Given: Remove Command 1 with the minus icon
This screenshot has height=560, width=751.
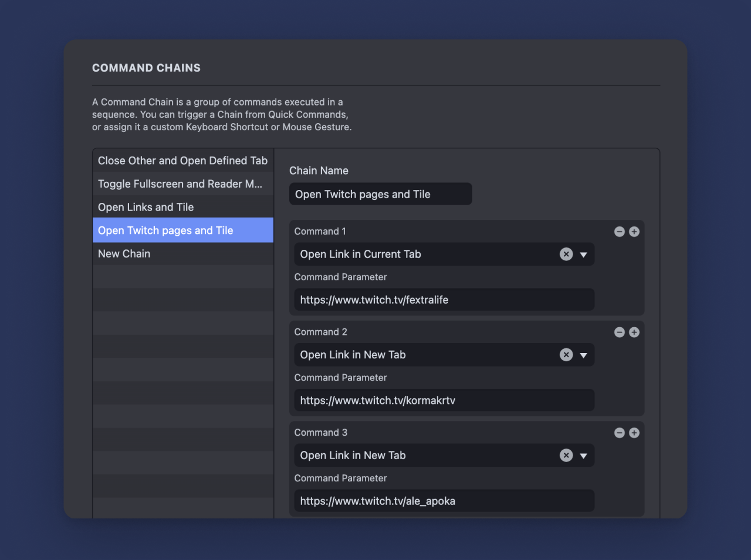Looking at the screenshot, I should 619,232.
